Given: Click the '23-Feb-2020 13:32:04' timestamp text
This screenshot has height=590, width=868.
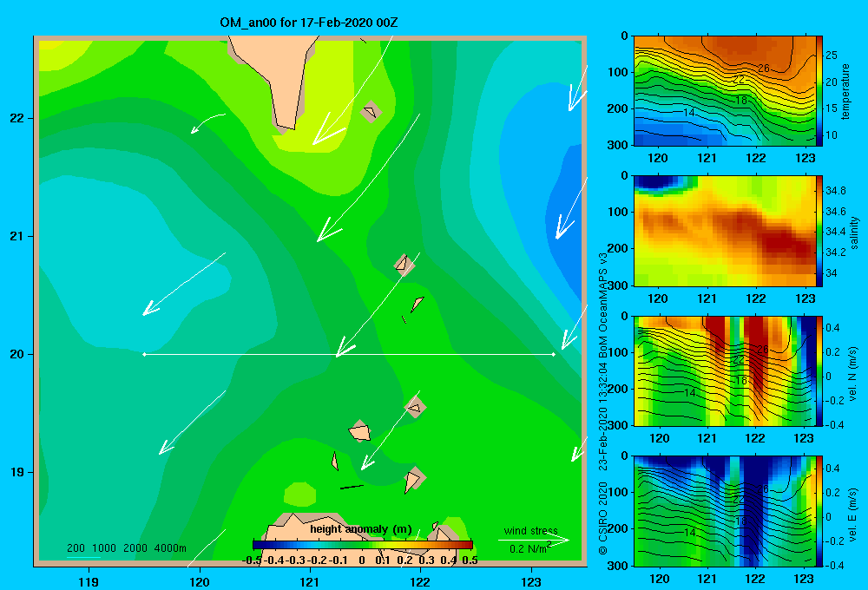Looking at the screenshot, I should coord(603,418).
